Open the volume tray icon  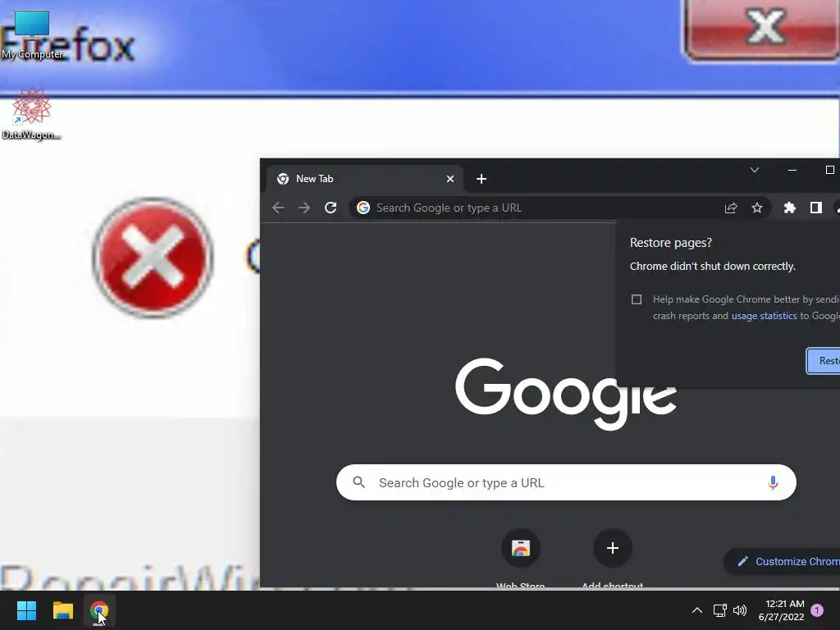[x=740, y=610]
